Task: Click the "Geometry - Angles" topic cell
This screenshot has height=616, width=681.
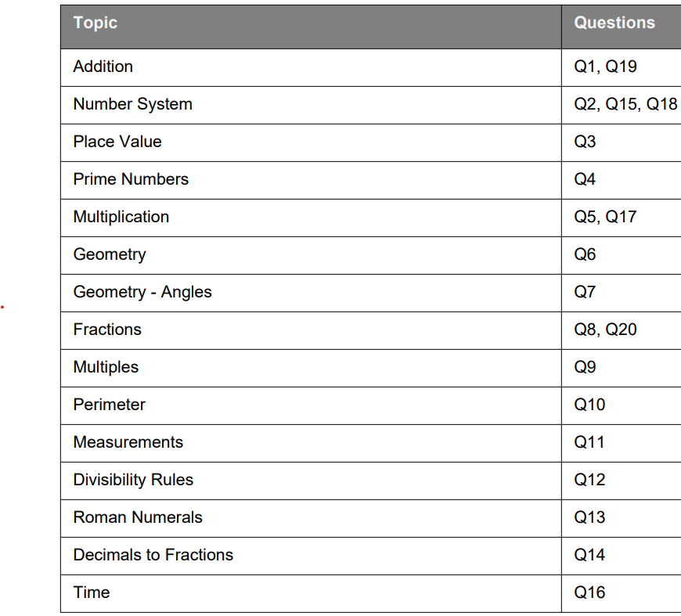Action: [x=142, y=292]
